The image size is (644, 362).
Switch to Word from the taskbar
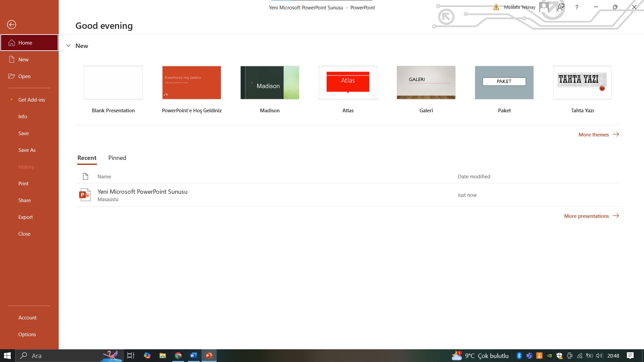(x=194, y=356)
